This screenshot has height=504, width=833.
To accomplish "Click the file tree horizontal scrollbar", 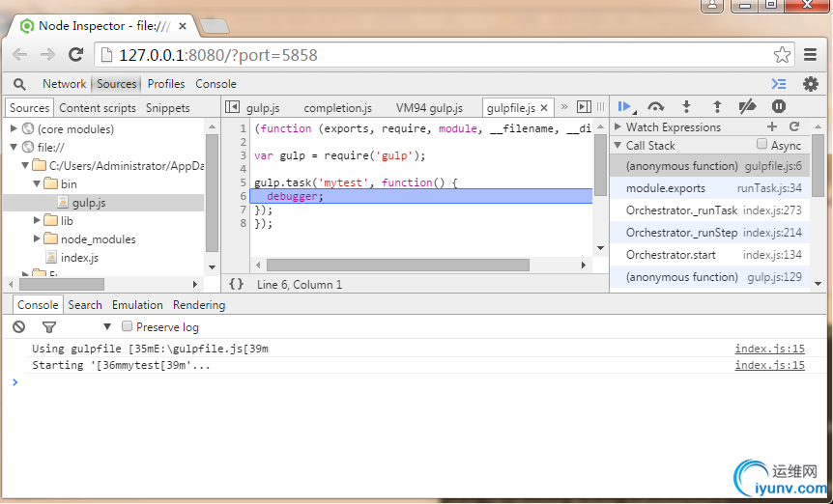I will (x=62, y=285).
